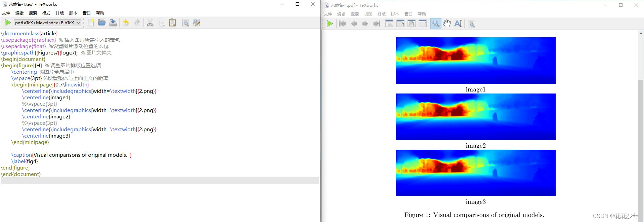Viewport: 644px width, 222px height.
Task: Click the \centerline{image2} line
Action: pyautogui.click(x=46, y=117)
